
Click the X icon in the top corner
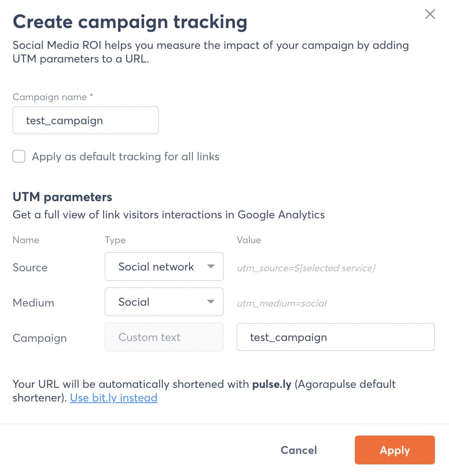(430, 14)
